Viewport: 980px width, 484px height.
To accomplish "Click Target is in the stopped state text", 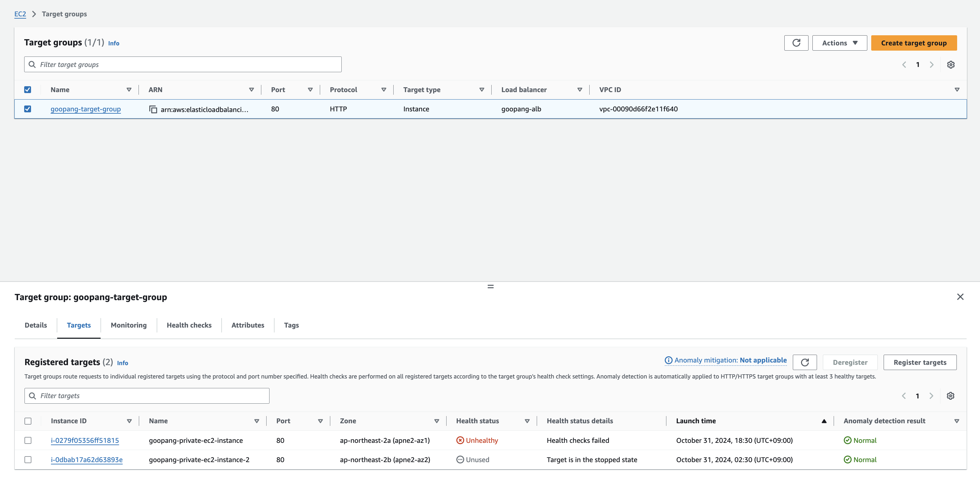I will (592, 460).
